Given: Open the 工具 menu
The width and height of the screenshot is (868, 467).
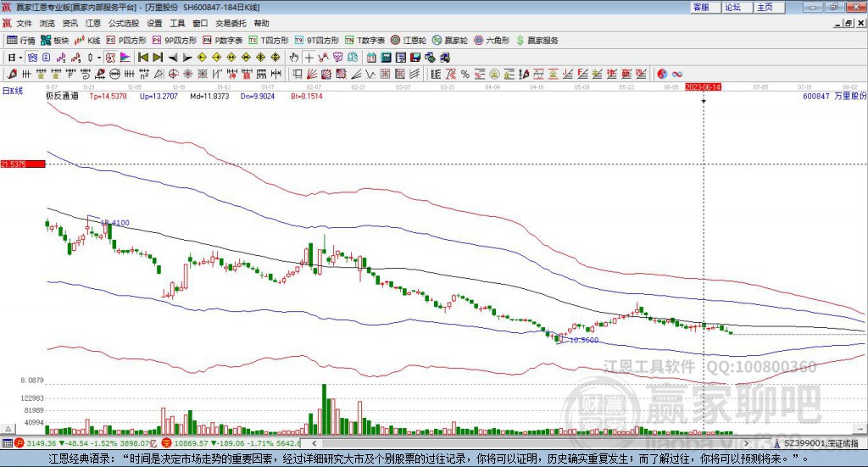Looking at the screenshot, I should pyautogui.click(x=177, y=23).
